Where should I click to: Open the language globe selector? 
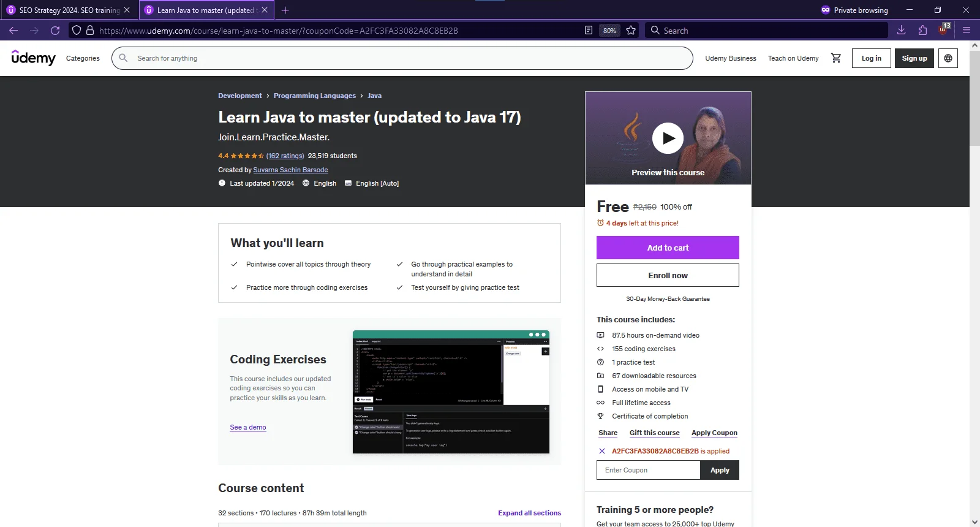948,58
